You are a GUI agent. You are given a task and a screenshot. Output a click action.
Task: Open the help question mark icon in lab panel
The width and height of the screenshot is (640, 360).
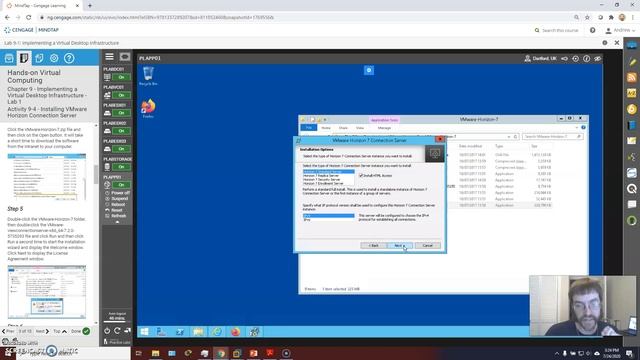pos(69,58)
